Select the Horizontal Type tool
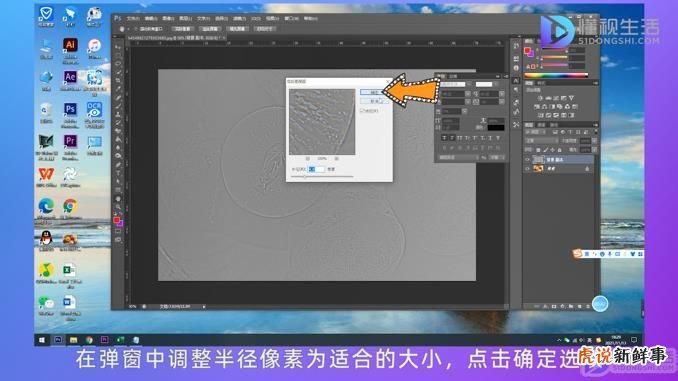 click(x=118, y=173)
